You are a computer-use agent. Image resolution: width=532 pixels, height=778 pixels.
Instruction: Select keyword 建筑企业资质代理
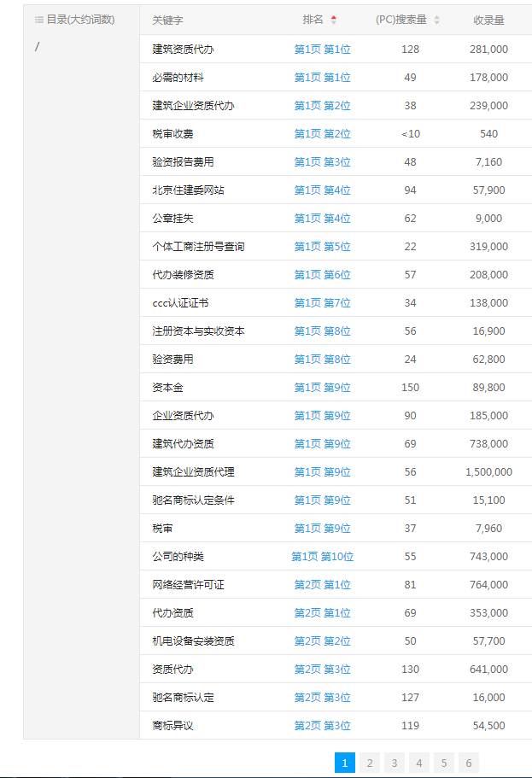tap(193, 472)
